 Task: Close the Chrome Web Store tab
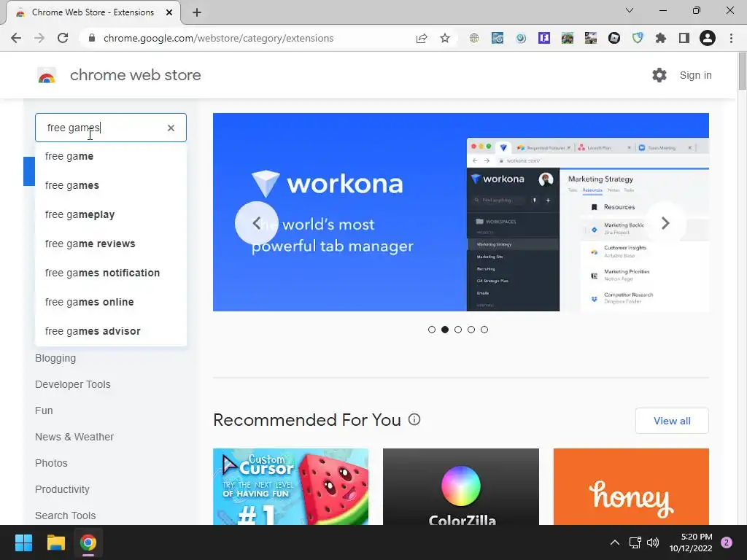click(x=169, y=12)
